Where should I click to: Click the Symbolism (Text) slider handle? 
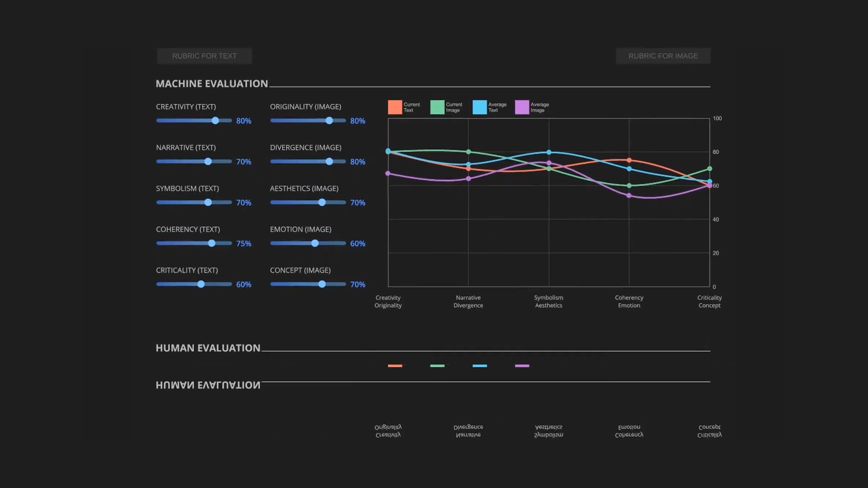tap(208, 202)
